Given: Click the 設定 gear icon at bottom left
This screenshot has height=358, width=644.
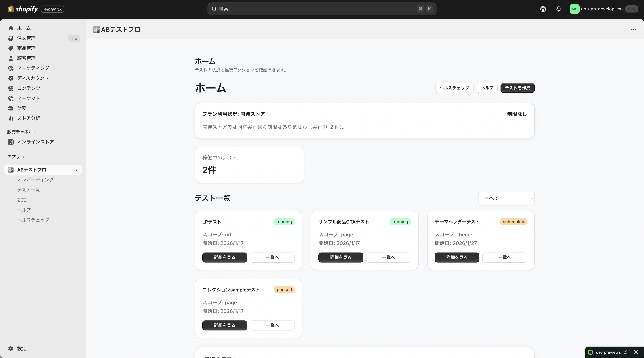Looking at the screenshot, I should pos(11,349).
